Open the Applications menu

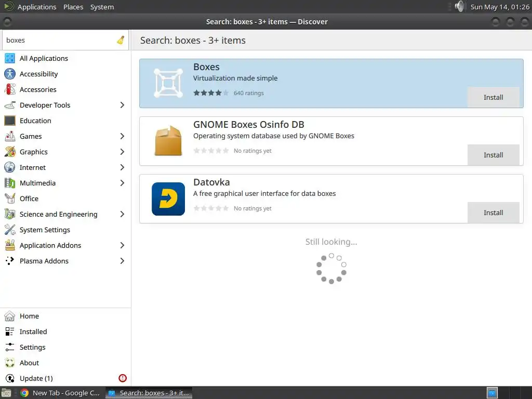pyautogui.click(x=37, y=7)
